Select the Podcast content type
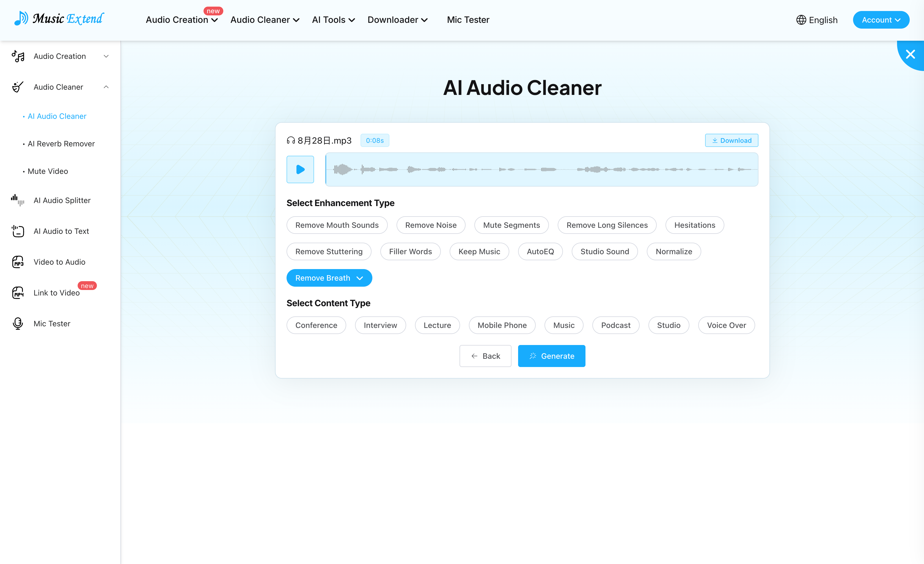The height and width of the screenshot is (564, 924). coord(615,325)
